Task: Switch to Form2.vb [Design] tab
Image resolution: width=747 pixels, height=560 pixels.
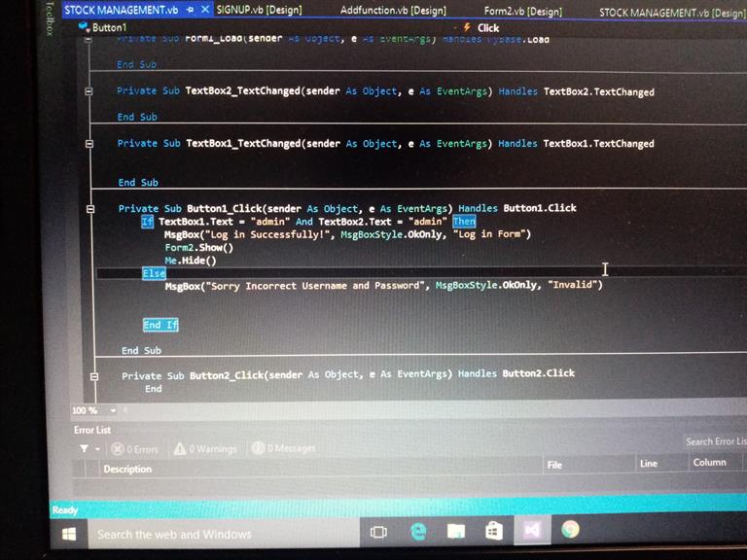Action: point(522,11)
